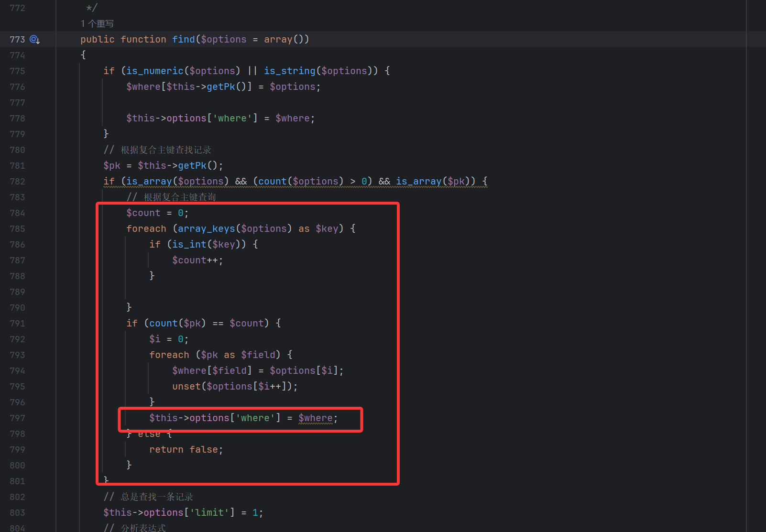This screenshot has height=532, width=766.
Task: Click the comment 总是查找一条记录 on line 802
Action: point(157,497)
